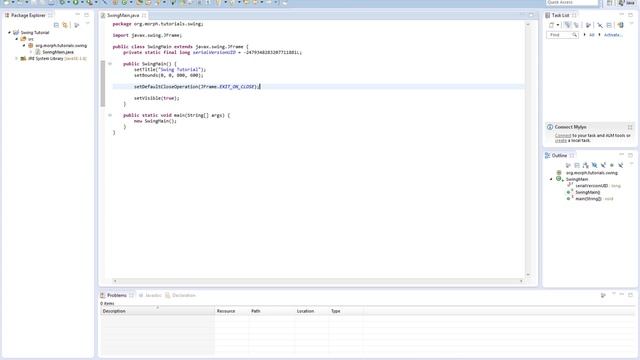Expand the arrow before All in Task List
Viewport: 640px width, 360px height.
coord(584,35)
